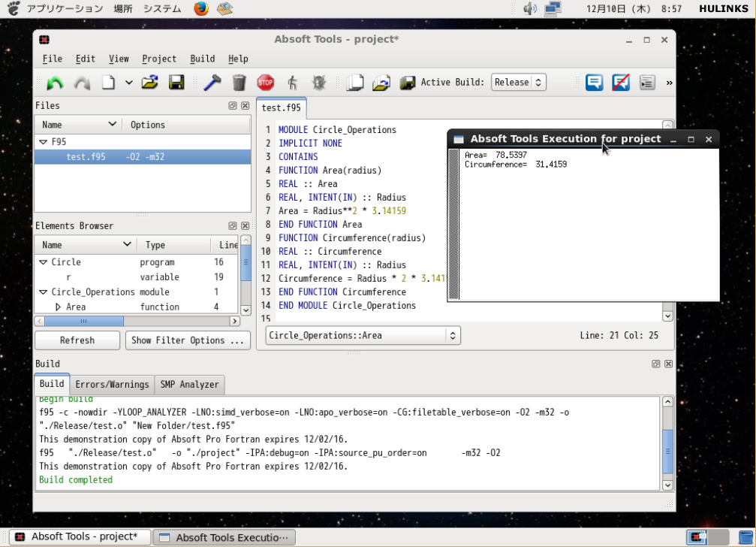Image resolution: width=756 pixels, height=547 pixels.
Task: Close the Build panel
Action: click(x=668, y=364)
